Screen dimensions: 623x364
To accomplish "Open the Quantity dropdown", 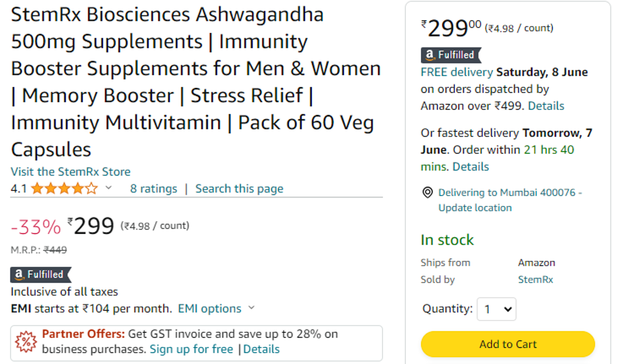I will 496,309.
